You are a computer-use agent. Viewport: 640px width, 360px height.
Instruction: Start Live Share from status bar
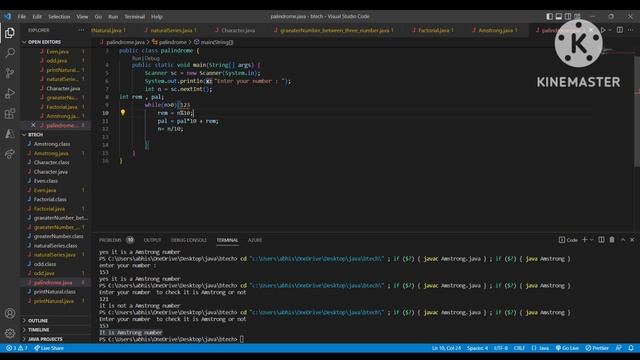(49, 348)
